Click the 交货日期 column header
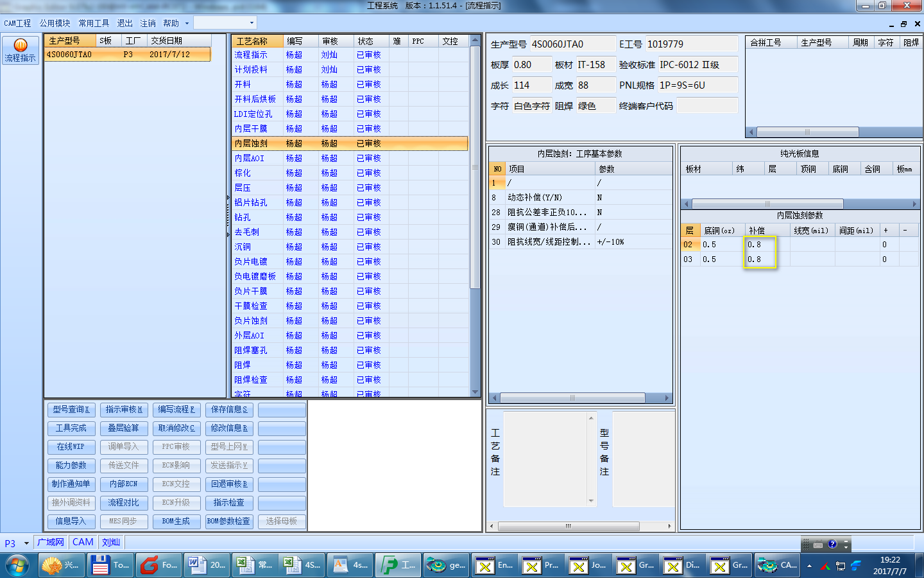This screenshot has width=924, height=578. tap(178, 40)
